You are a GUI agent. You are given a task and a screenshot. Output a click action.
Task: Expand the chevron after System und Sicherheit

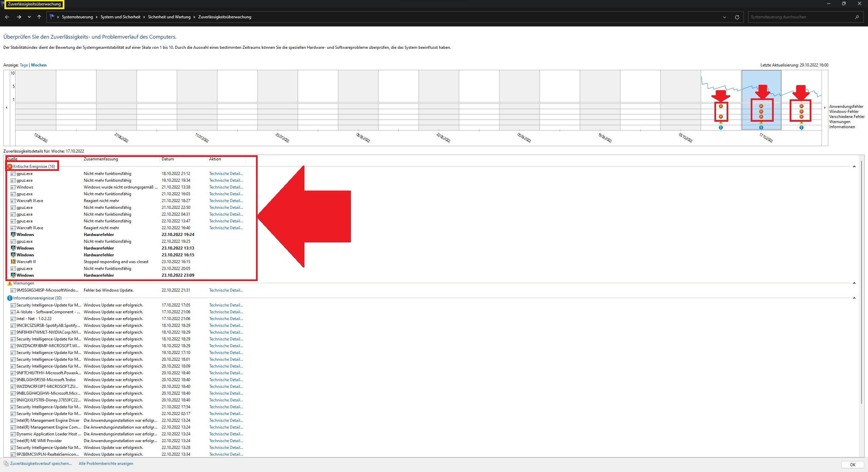144,17
